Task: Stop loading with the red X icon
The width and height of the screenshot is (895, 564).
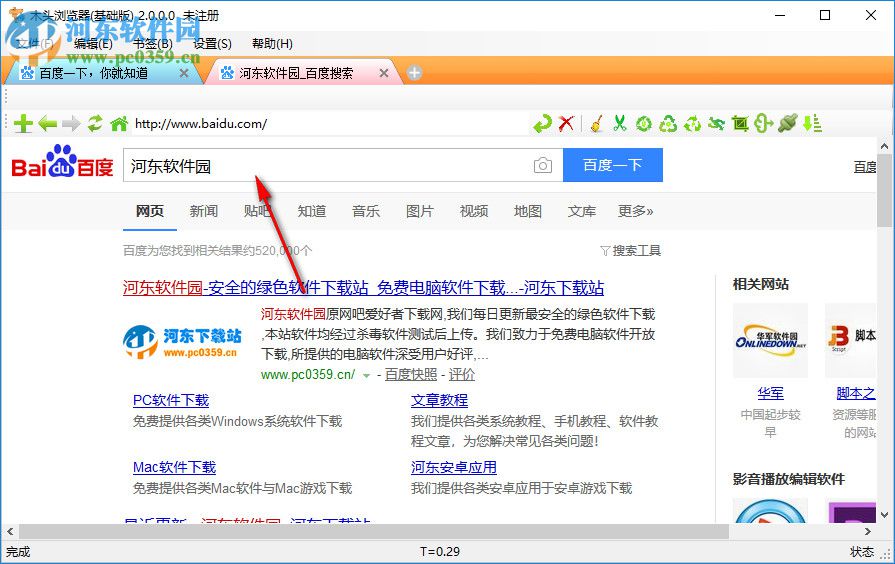Action: [566, 123]
